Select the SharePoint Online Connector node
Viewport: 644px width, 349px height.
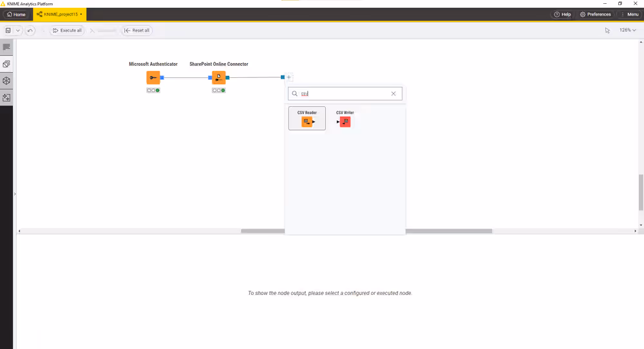click(x=219, y=78)
